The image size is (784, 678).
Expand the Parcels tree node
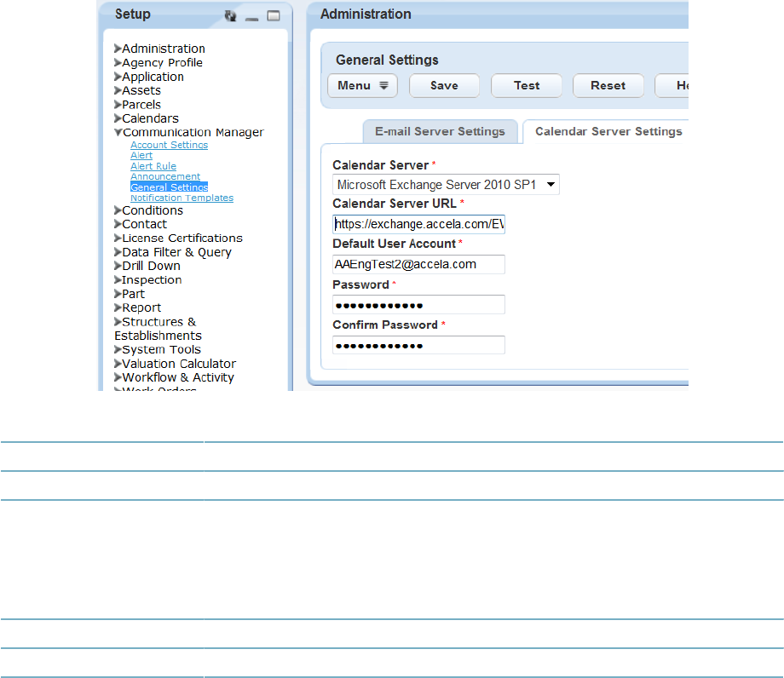coord(118,105)
